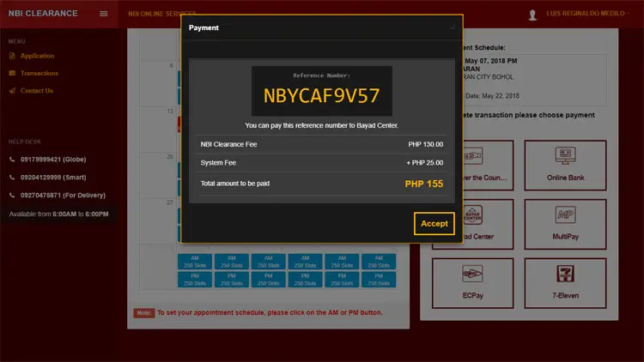Select the Online Bank payment option
The height and width of the screenshot is (362, 644).
click(565, 166)
